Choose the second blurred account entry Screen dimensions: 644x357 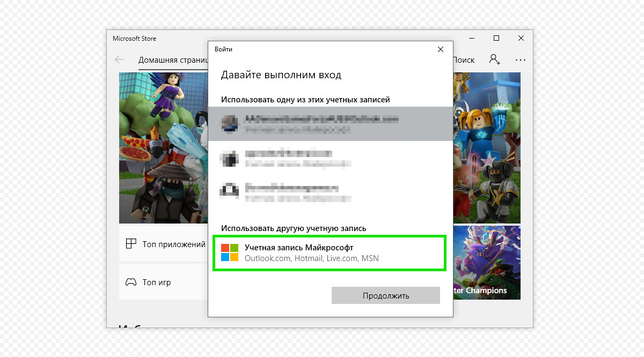click(x=328, y=159)
